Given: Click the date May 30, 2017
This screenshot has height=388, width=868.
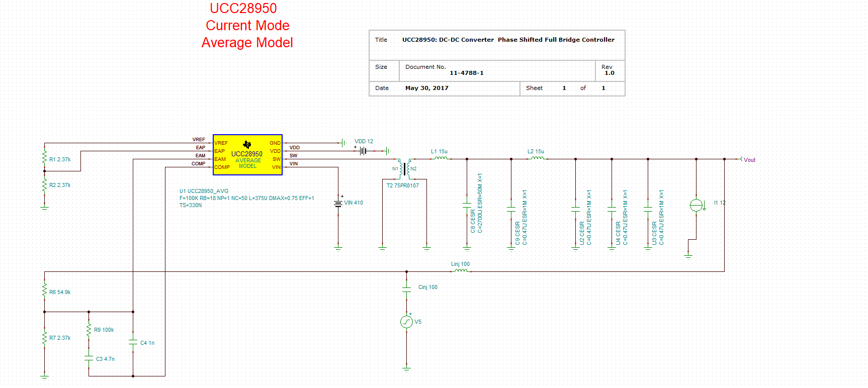Looking at the screenshot, I should [427, 88].
